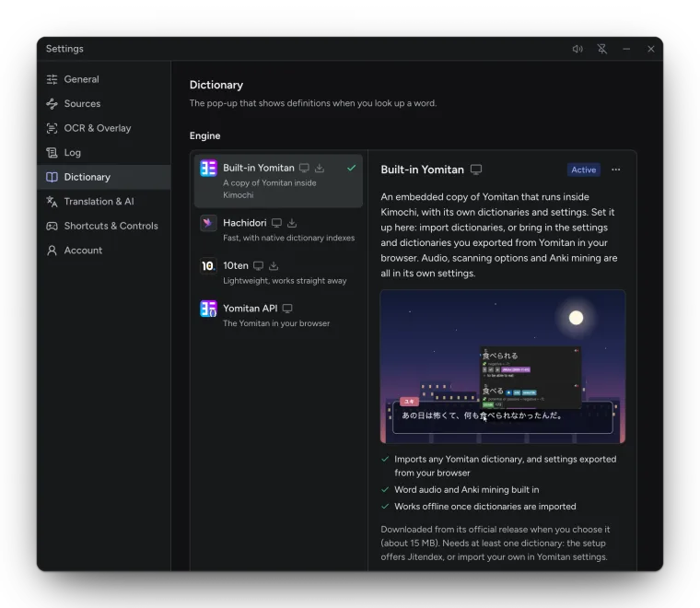Click the OCR & Overlay scan icon

[x=52, y=128]
